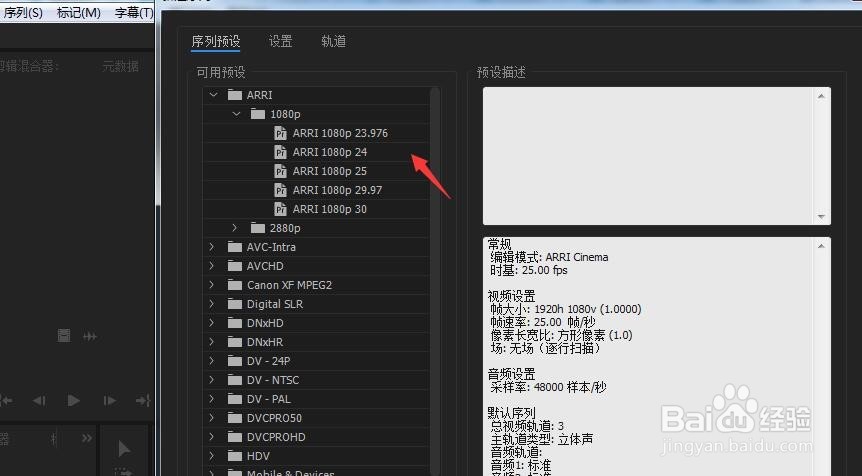This screenshot has height=476, width=862.
Task: Expand the Digital SLR folder chevron
Action: pos(212,303)
